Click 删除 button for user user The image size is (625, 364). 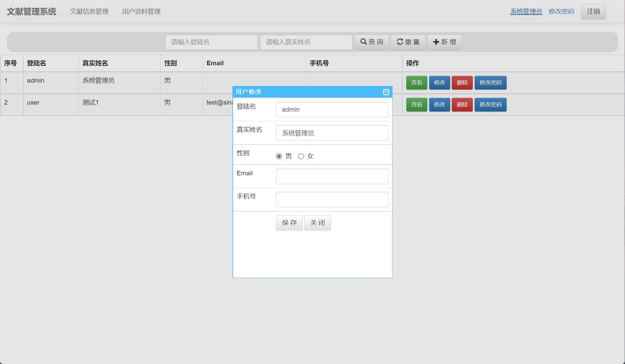[462, 105]
